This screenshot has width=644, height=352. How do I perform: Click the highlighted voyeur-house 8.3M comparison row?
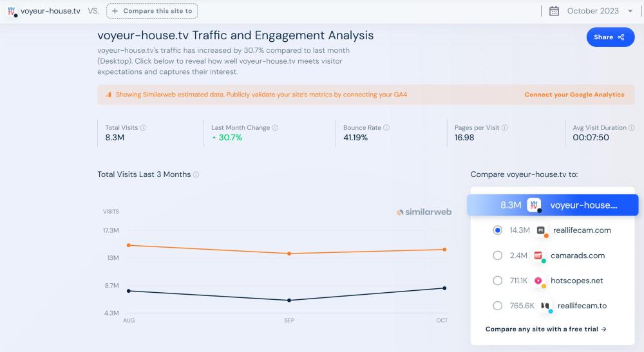[553, 205]
